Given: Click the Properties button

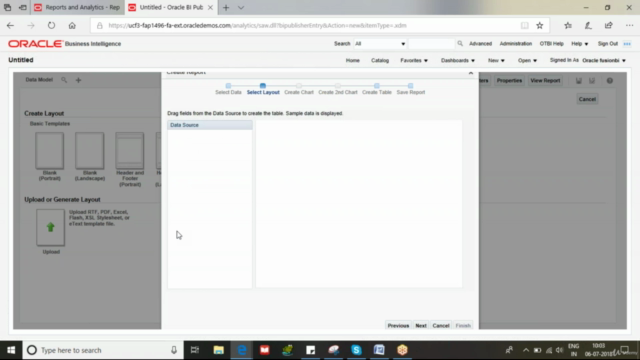Looking at the screenshot, I should coord(509,81).
